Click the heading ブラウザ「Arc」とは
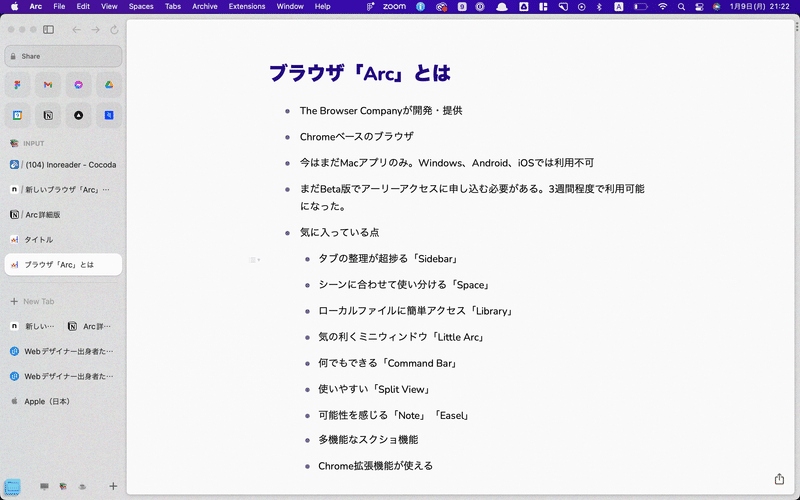 pos(360,73)
